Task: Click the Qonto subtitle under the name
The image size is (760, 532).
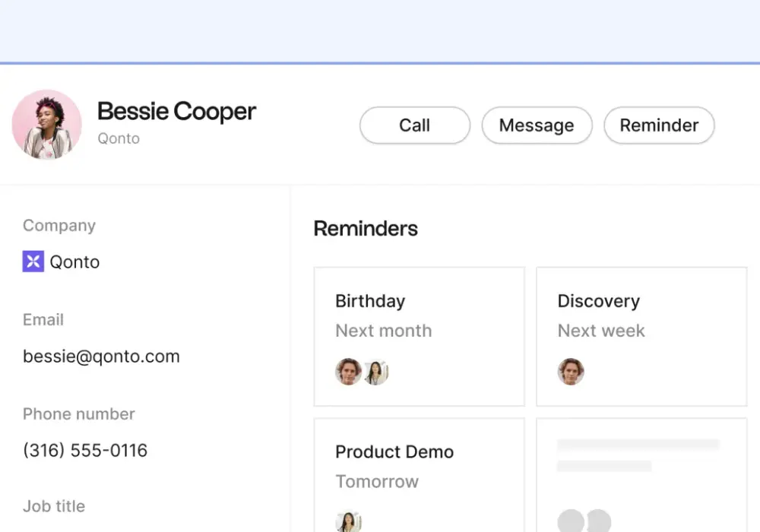Action: point(119,138)
